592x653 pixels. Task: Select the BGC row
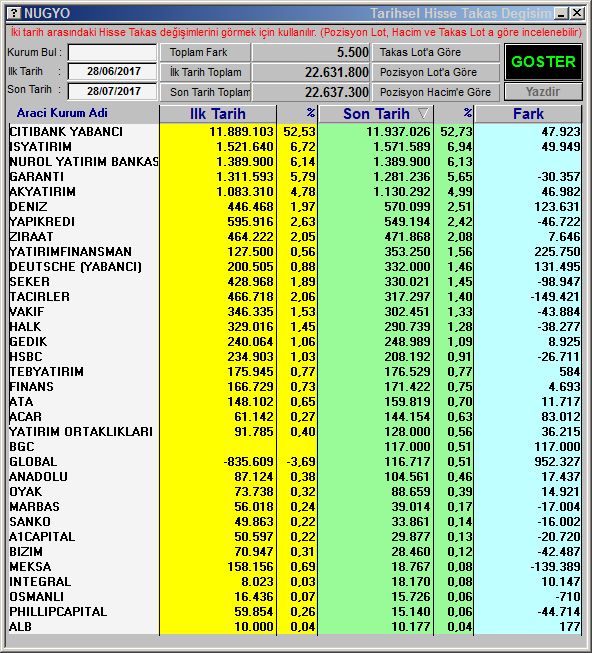(295, 446)
